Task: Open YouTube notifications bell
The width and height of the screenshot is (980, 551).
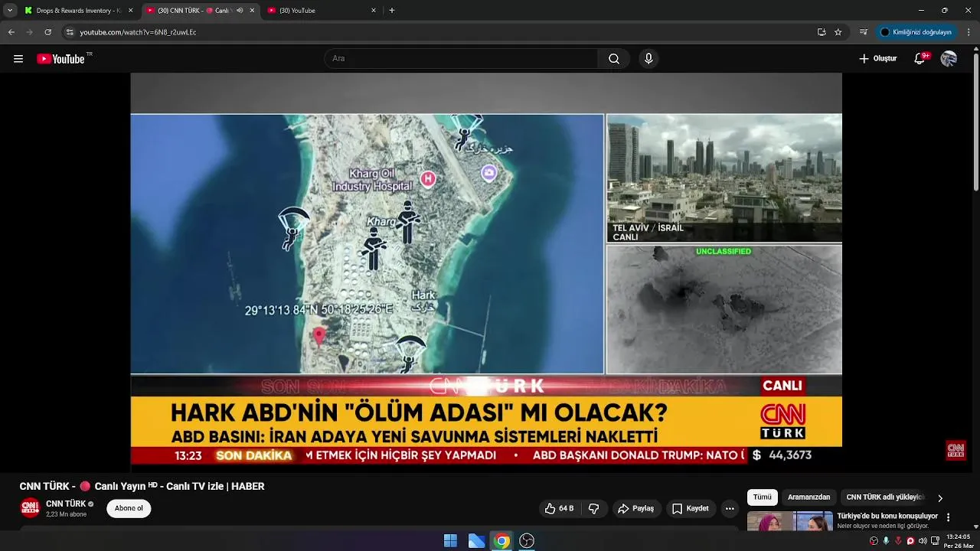Action: point(920,59)
